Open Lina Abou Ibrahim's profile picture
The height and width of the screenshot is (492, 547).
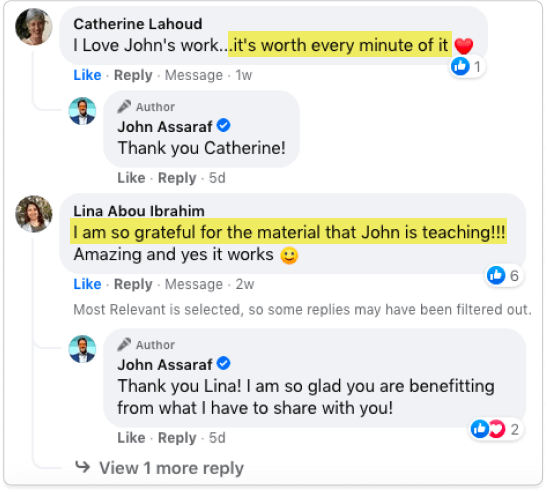coord(34,214)
